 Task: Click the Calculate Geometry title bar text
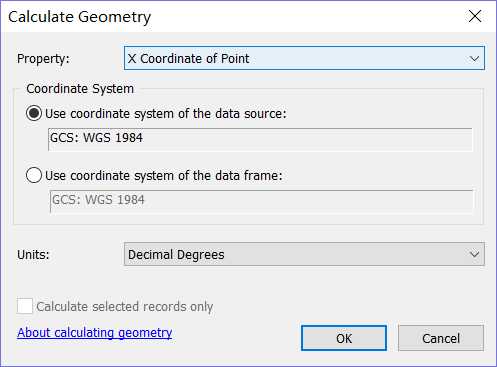[80, 17]
